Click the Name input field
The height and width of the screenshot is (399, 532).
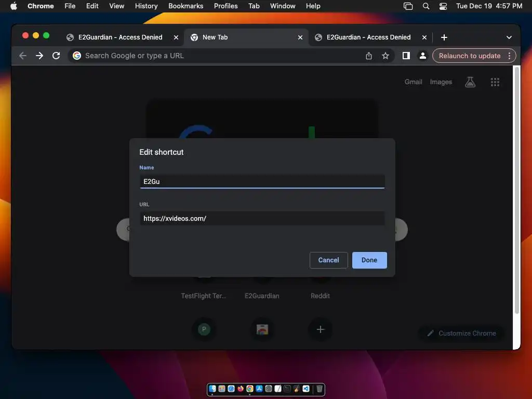click(x=262, y=181)
